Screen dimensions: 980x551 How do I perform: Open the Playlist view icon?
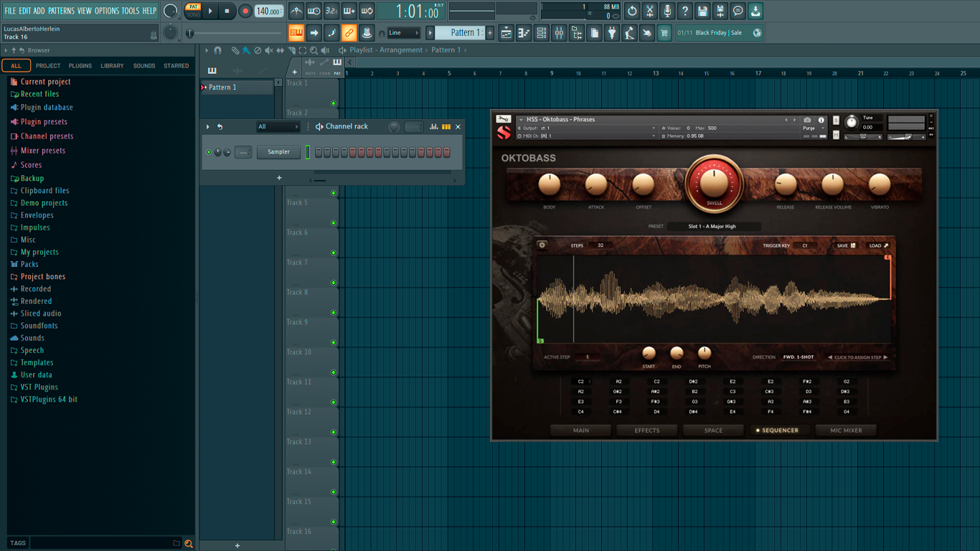pos(506,33)
